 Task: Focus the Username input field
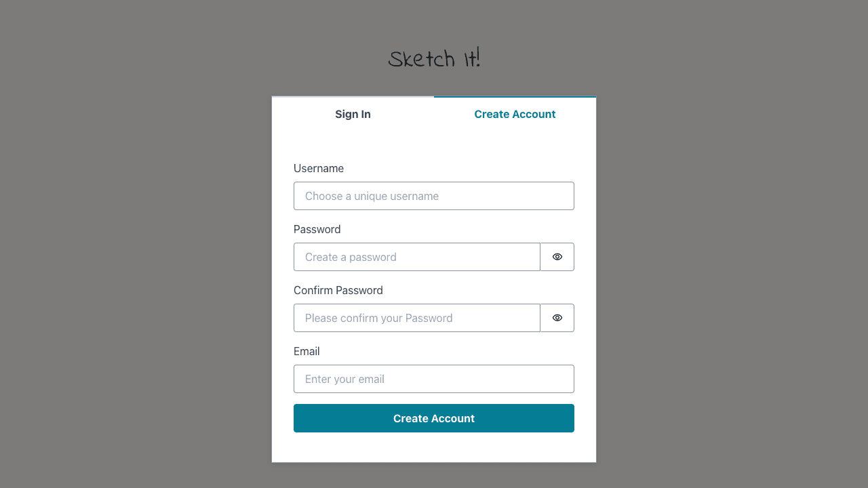tap(434, 196)
